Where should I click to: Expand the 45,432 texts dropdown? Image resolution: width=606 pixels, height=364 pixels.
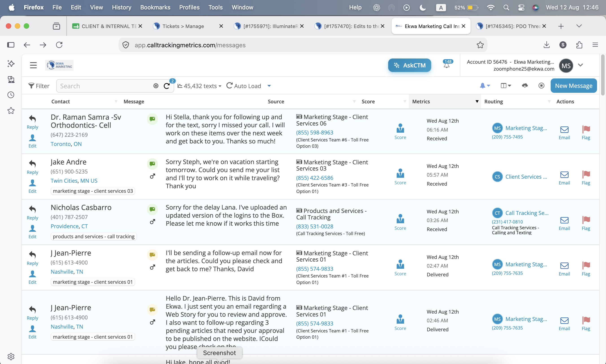[x=199, y=86]
